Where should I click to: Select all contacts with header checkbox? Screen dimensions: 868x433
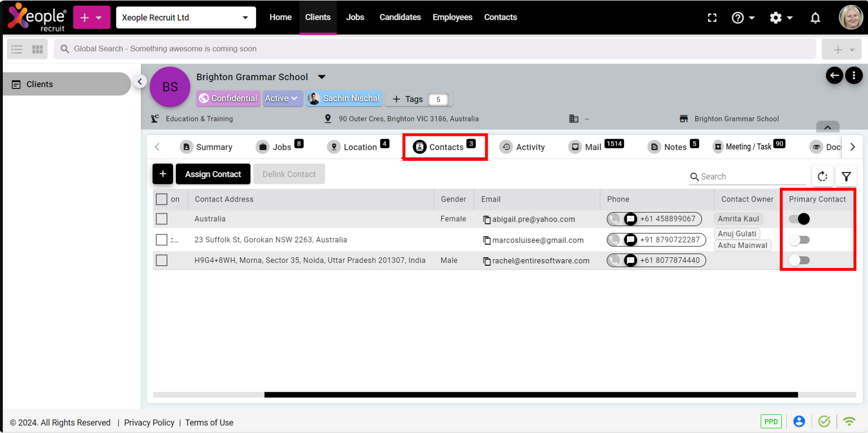[x=161, y=199]
